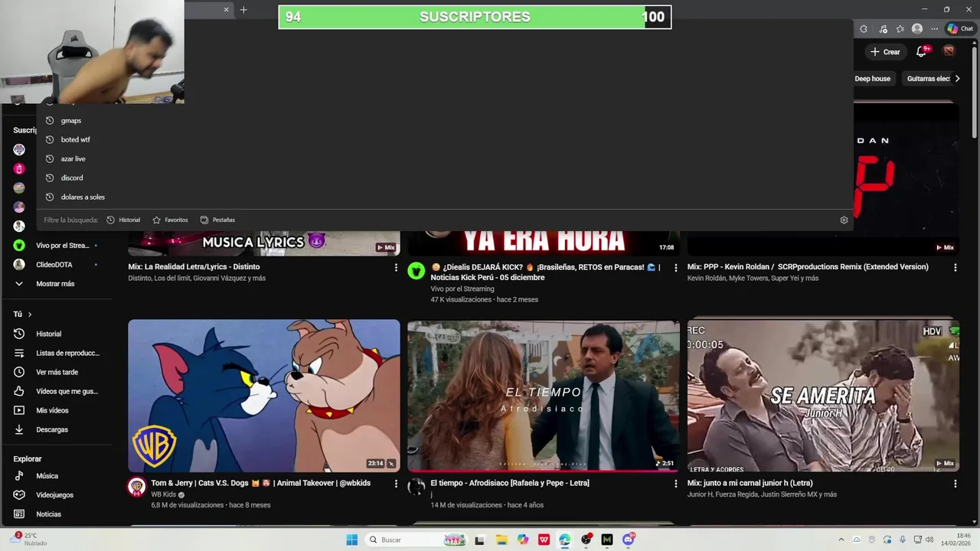Open options for Tom & Jerry video
This screenshot has height=551, width=980.
pyautogui.click(x=396, y=484)
